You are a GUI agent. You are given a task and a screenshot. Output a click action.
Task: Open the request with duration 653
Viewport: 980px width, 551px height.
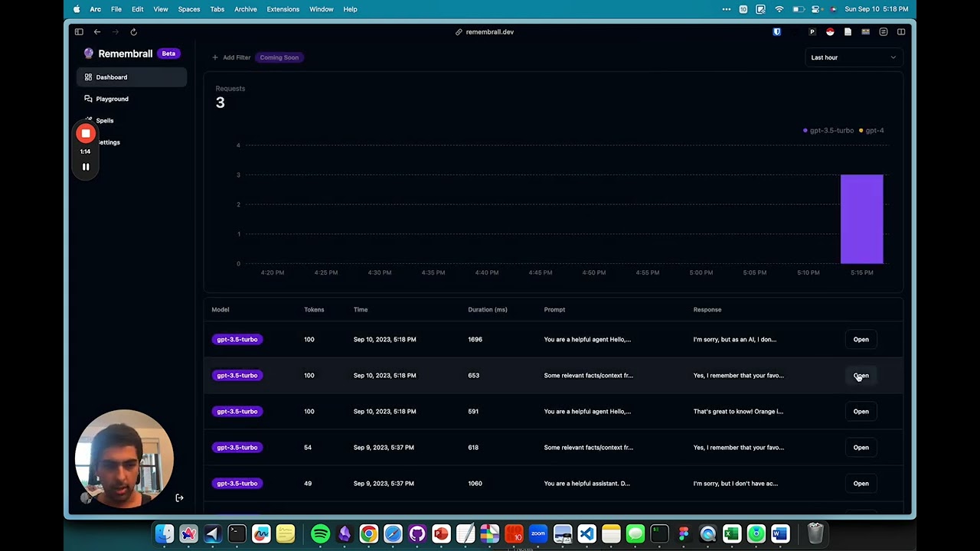click(861, 376)
